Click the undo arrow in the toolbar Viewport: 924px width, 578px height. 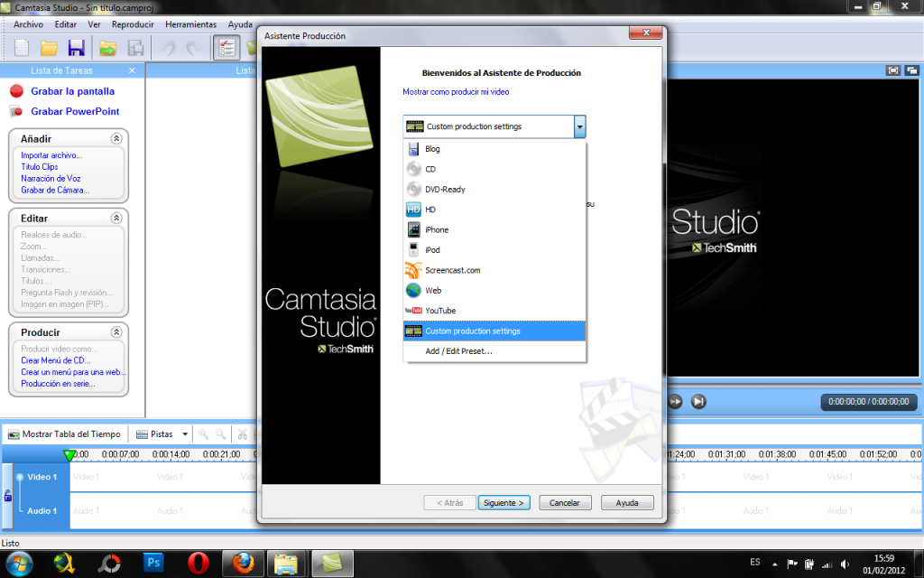pyautogui.click(x=167, y=48)
